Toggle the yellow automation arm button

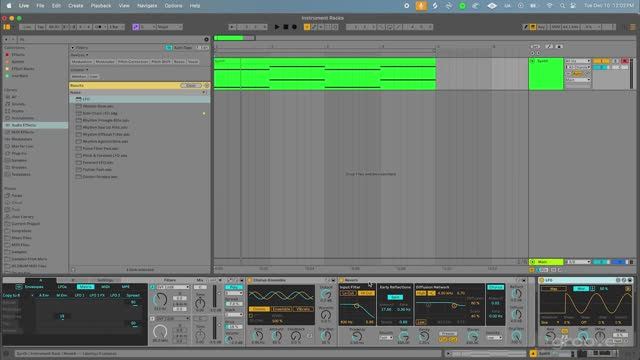coord(307,27)
